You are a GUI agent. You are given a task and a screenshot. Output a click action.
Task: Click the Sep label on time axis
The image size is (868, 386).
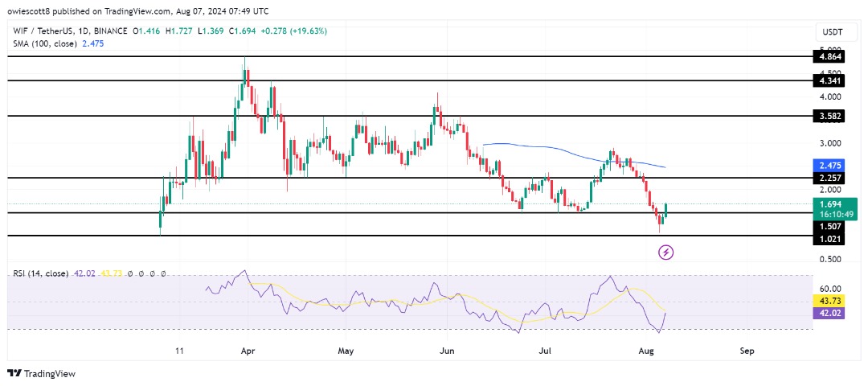(747, 351)
